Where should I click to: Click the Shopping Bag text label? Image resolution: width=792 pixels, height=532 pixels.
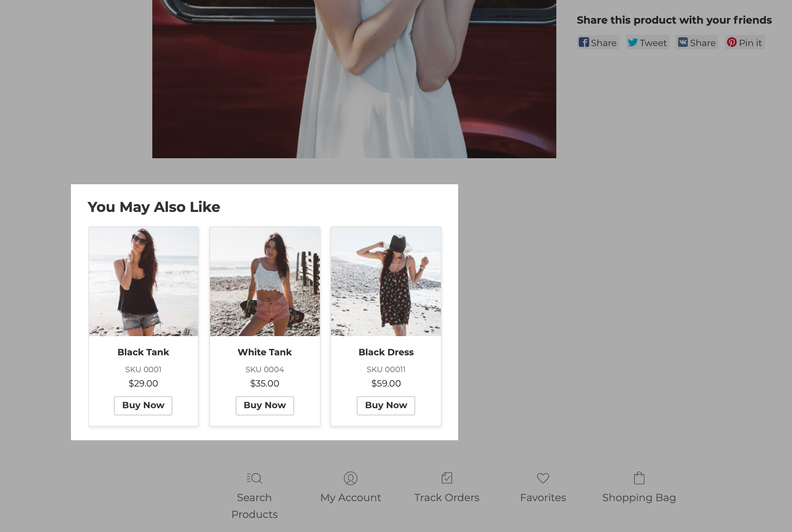click(639, 498)
